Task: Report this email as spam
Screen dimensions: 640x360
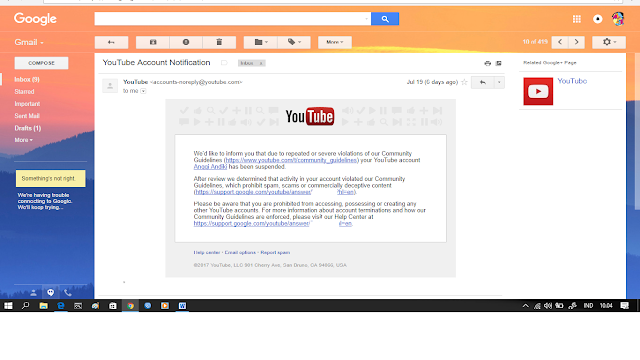Action: (186, 42)
